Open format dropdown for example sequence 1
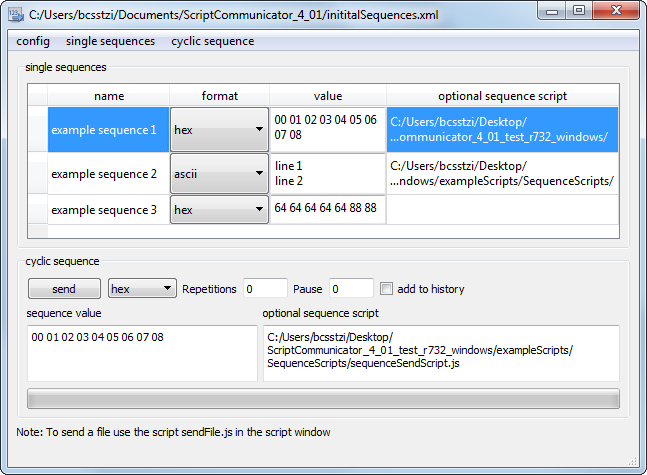This screenshot has width=647, height=475. 219,130
